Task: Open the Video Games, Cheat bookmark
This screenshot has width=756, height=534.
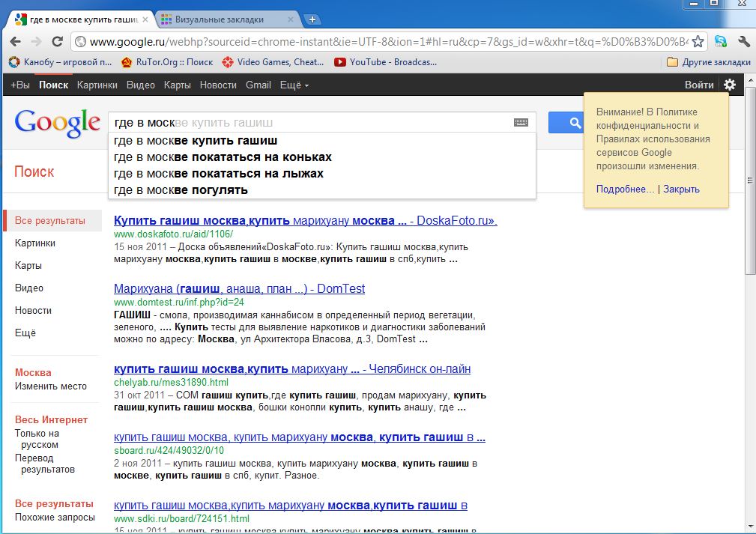Action: [x=273, y=61]
